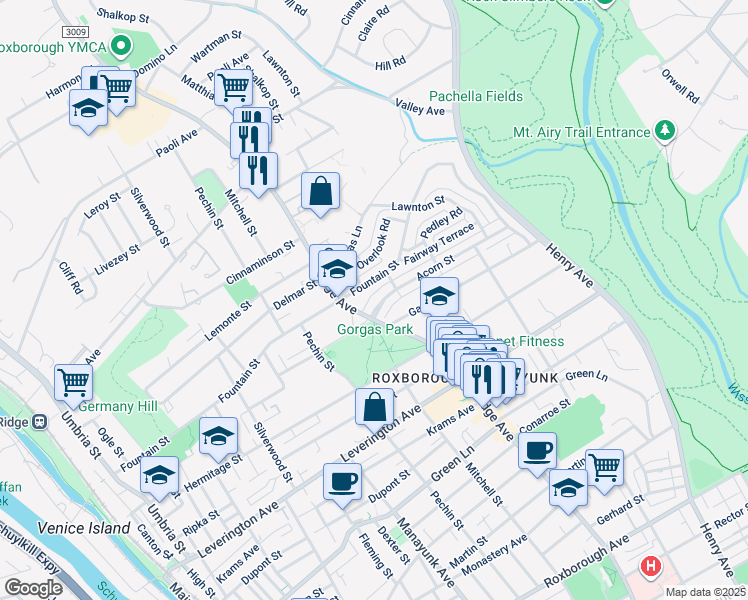Click the Roxborough YMCA text label
748x600 pixels.
tap(52, 47)
